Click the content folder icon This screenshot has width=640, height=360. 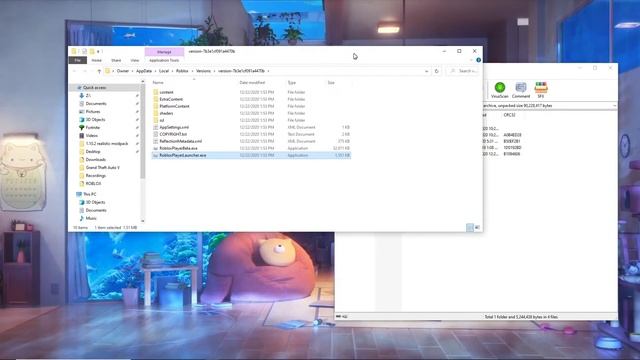click(x=156, y=92)
